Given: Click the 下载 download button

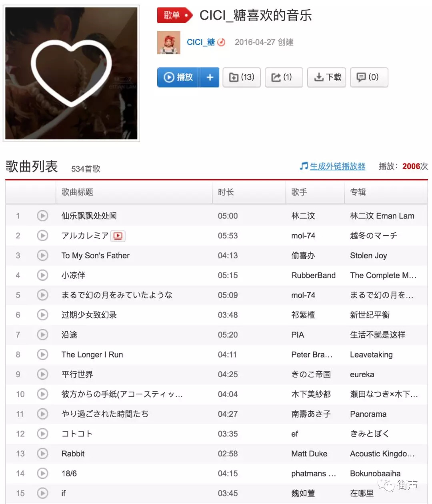Looking at the screenshot, I should pos(326,77).
